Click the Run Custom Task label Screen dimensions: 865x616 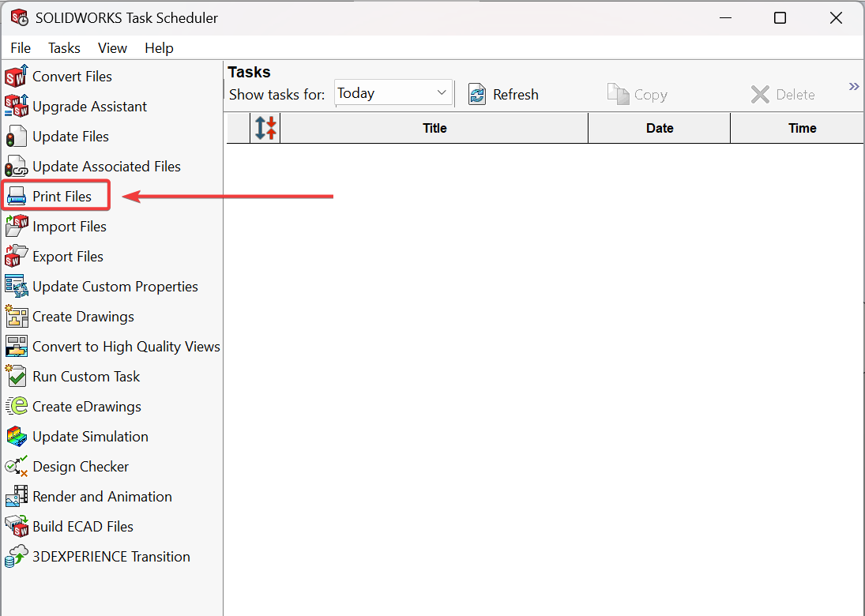pyautogui.click(x=86, y=376)
